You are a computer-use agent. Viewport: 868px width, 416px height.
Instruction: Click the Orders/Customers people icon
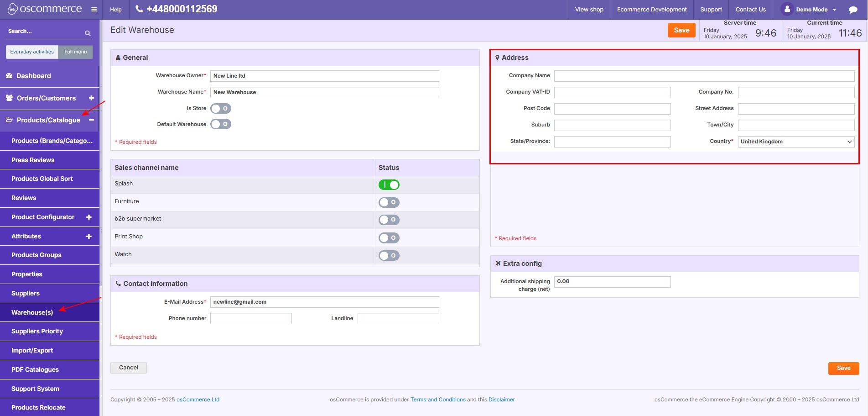[9, 98]
